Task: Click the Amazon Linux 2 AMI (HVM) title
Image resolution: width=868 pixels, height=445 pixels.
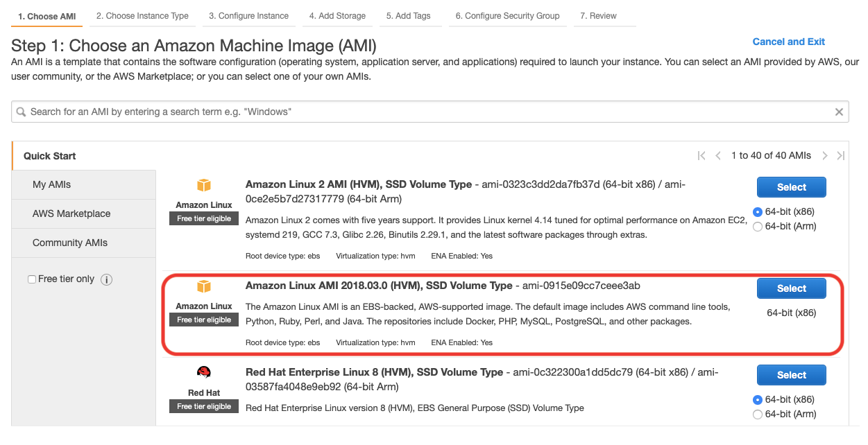Action: (358, 184)
